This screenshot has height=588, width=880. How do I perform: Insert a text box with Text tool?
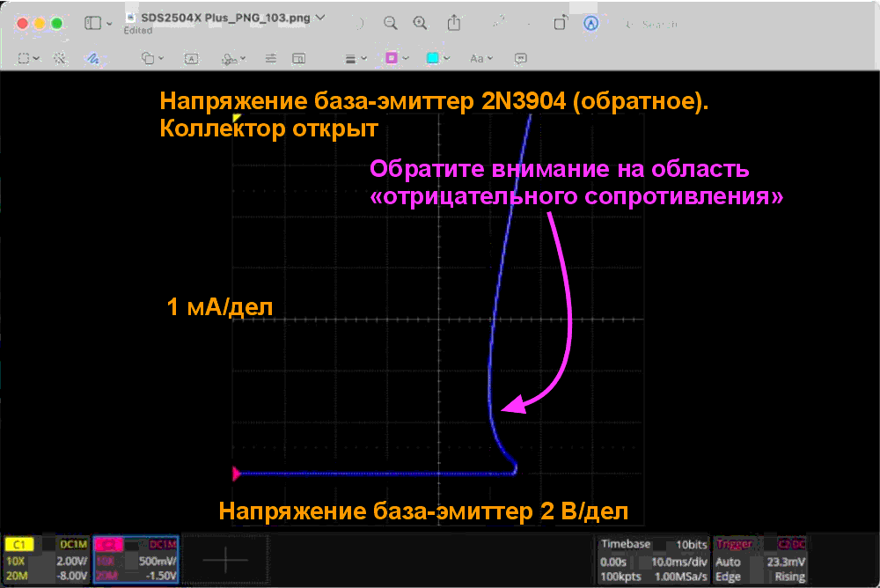click(x=190, y=58)
